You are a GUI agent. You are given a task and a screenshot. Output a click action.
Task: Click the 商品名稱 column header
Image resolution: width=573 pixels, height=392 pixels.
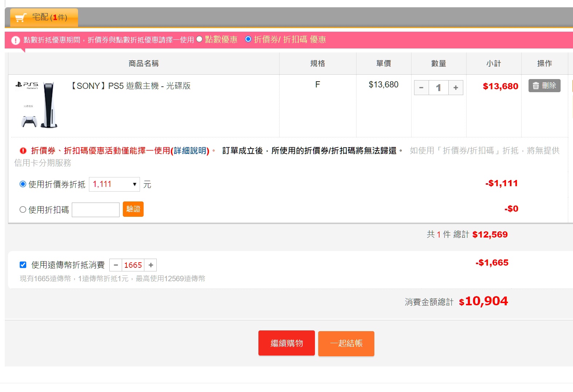(144, 63)
